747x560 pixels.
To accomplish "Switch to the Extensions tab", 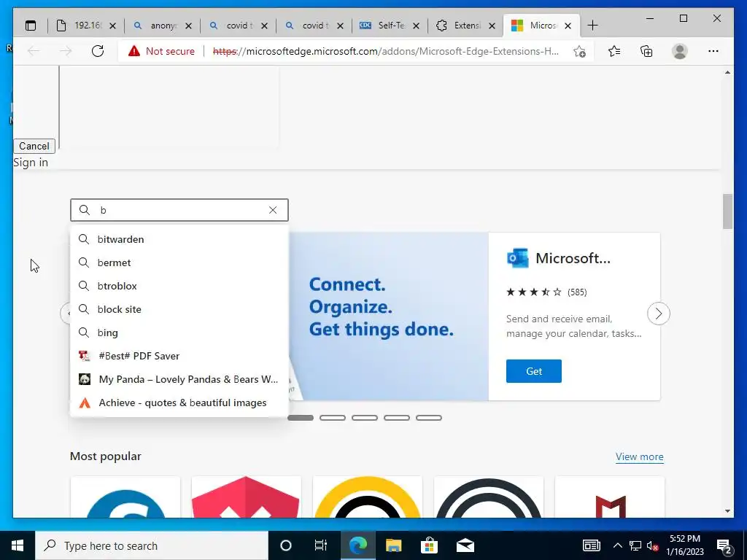I will (465, 26).
